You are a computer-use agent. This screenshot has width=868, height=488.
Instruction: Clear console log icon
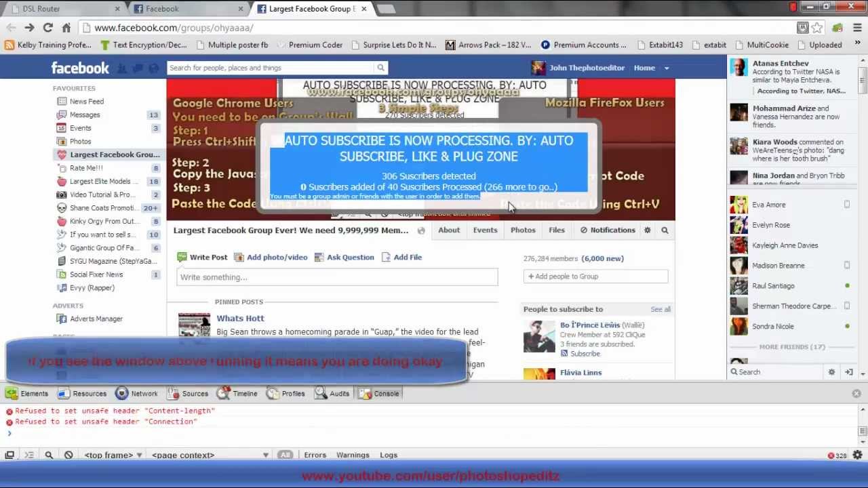pyautogui.click(x=68, y=455)
